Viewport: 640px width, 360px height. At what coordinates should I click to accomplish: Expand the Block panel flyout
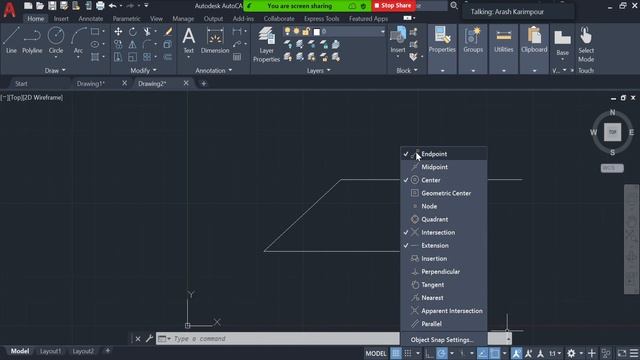407,71
